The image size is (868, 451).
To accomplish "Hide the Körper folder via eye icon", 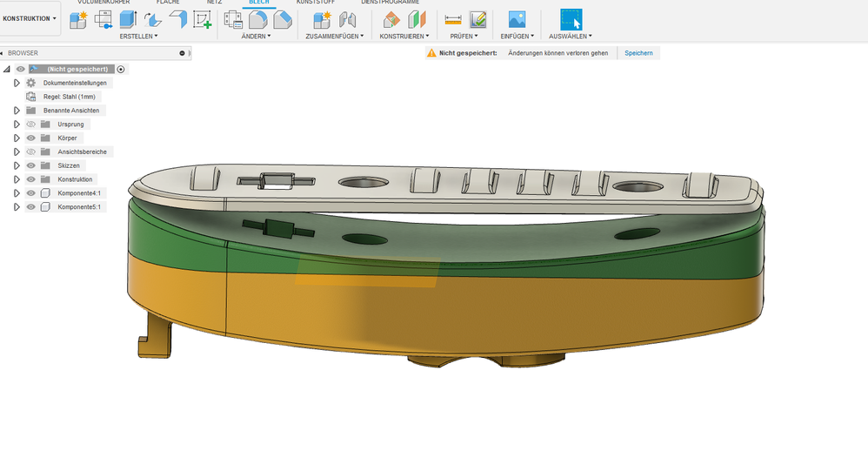I will click(31, 138).
